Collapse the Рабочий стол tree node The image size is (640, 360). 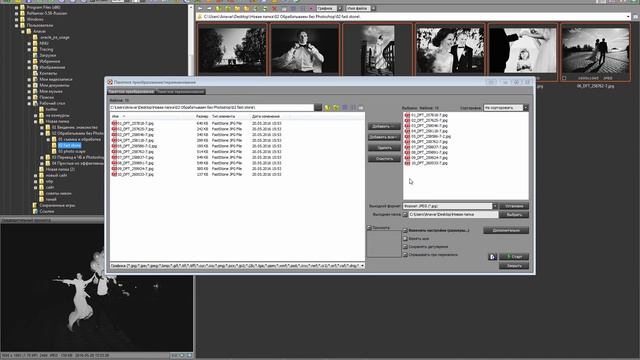[29, 103]
